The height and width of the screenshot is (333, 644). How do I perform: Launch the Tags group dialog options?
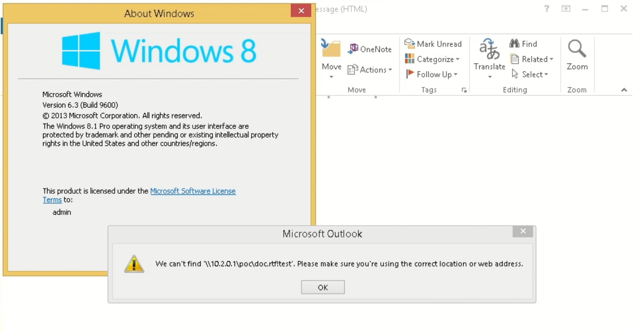tap(464, 90)
